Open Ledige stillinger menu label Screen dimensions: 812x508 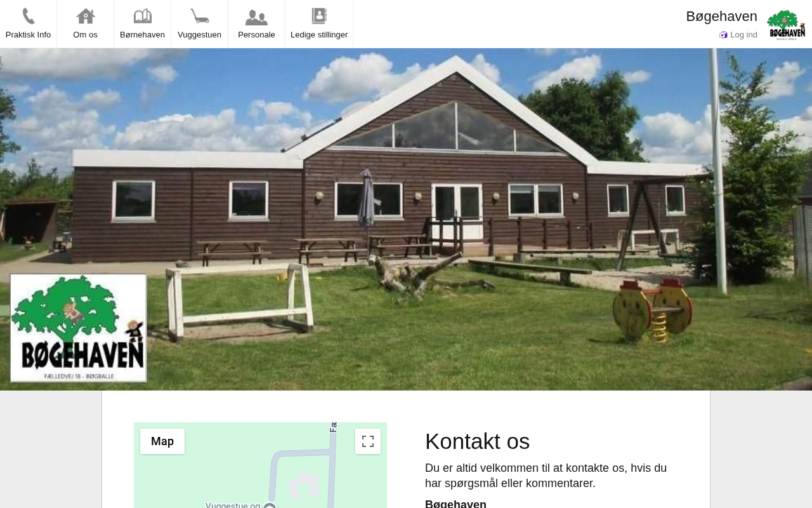[x=319, y=35]
